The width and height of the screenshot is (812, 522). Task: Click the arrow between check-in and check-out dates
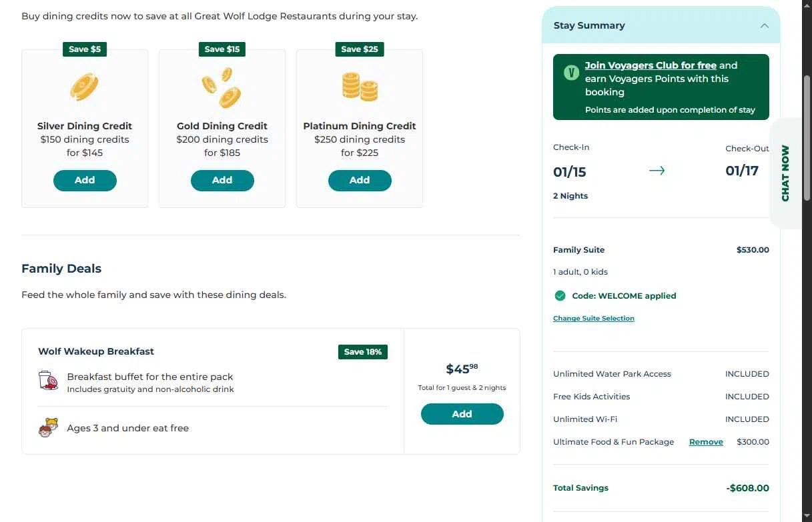point(657,171)
